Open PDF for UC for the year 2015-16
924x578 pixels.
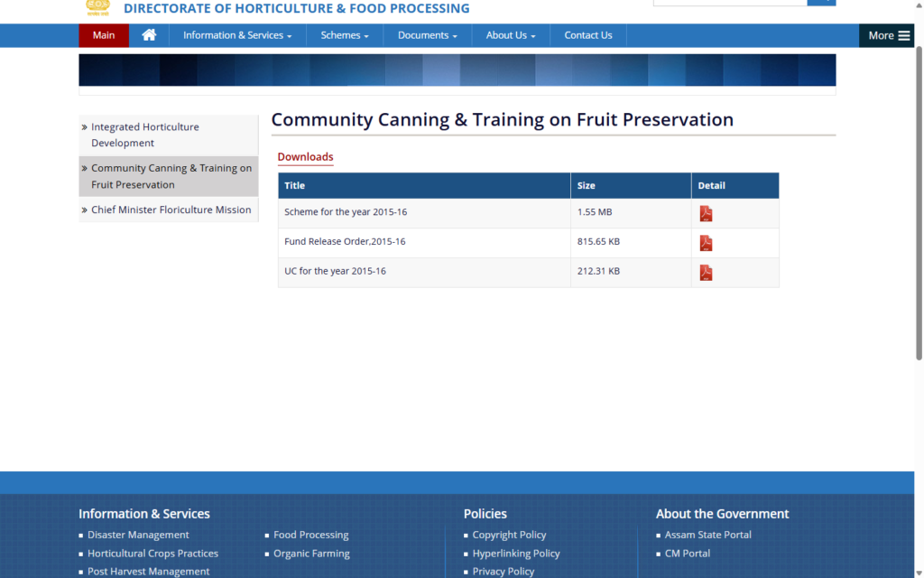(x=706, y=273)
